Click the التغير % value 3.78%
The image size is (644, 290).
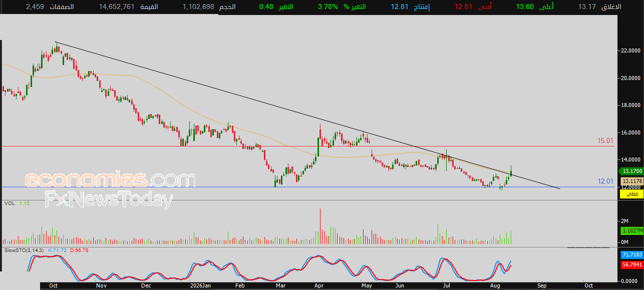point(328,7)
